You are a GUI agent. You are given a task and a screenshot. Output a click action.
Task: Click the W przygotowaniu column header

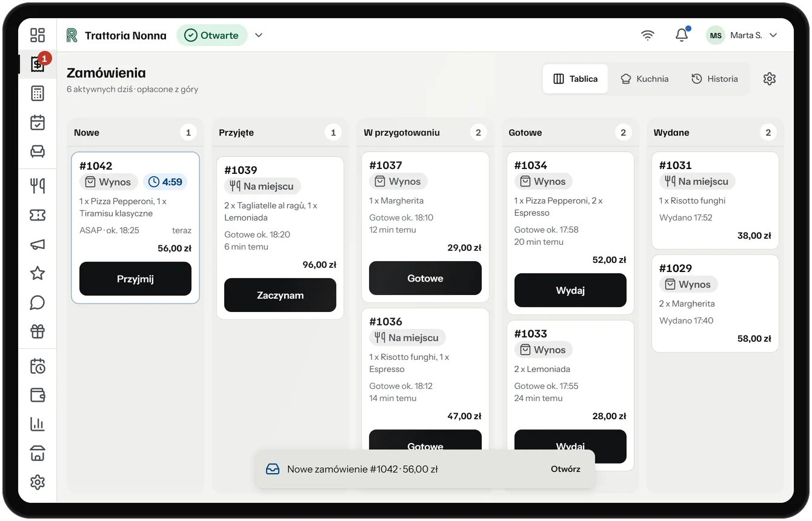pos(402,133)
